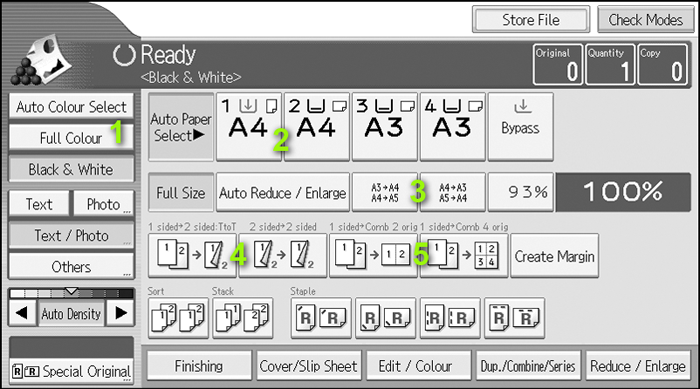Decrease density with left arrow
Image resolution: width=700 pixels, height=389 pixels.
[22, 313]
